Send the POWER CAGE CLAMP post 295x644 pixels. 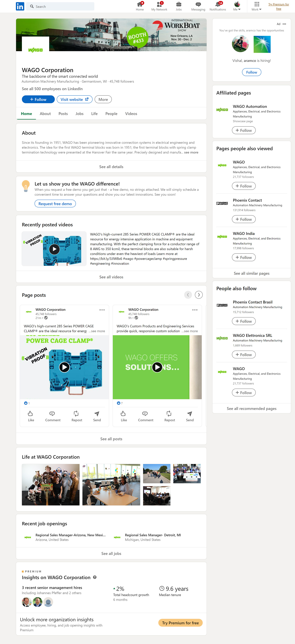coord(97,416)
